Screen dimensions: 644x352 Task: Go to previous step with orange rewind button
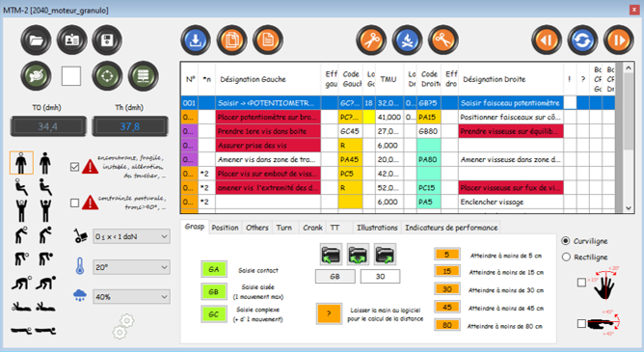tap(547, 41)
